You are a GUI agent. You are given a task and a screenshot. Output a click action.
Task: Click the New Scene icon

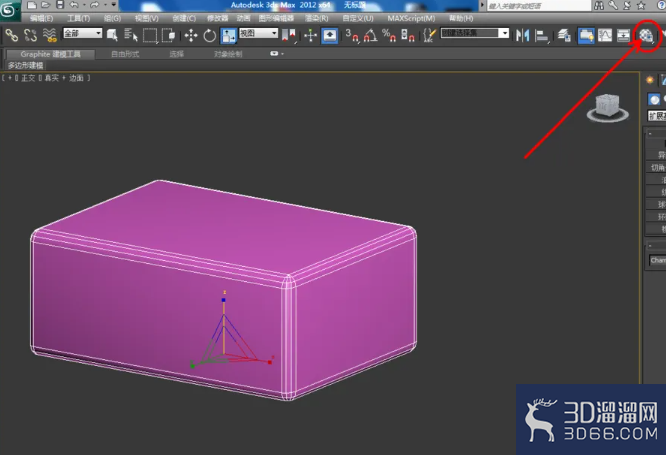point(32,5)
